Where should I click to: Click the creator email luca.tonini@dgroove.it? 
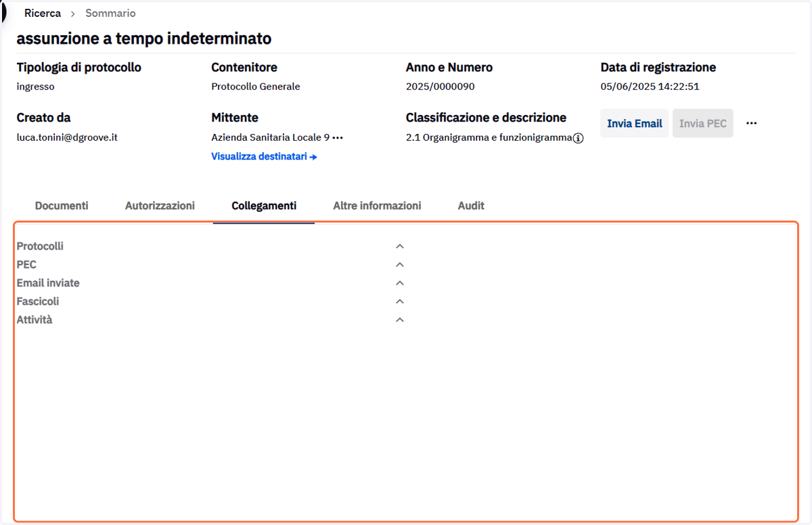67,137
